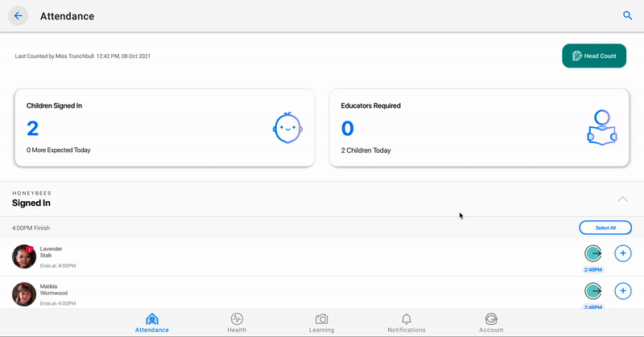The height and width of the screenshot is (337, 644).
Task: Click 'Last Counted by Miss Trunchbull' text
Action: pos(54,56)
